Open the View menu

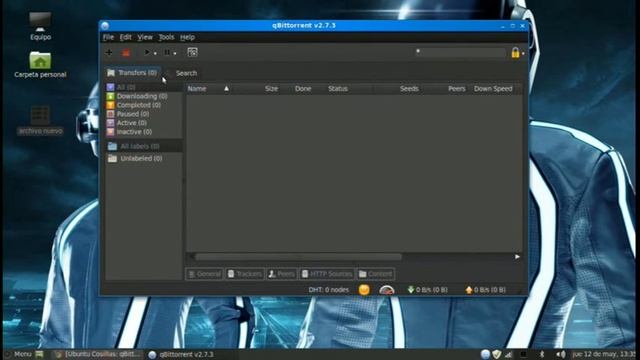point(144,37)
